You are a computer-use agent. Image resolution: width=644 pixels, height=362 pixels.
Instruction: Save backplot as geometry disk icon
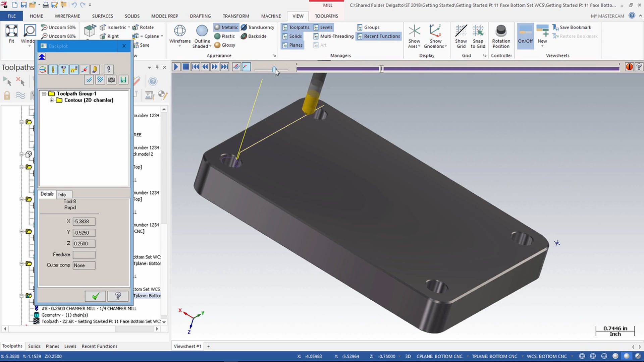[x=123, y=80]
